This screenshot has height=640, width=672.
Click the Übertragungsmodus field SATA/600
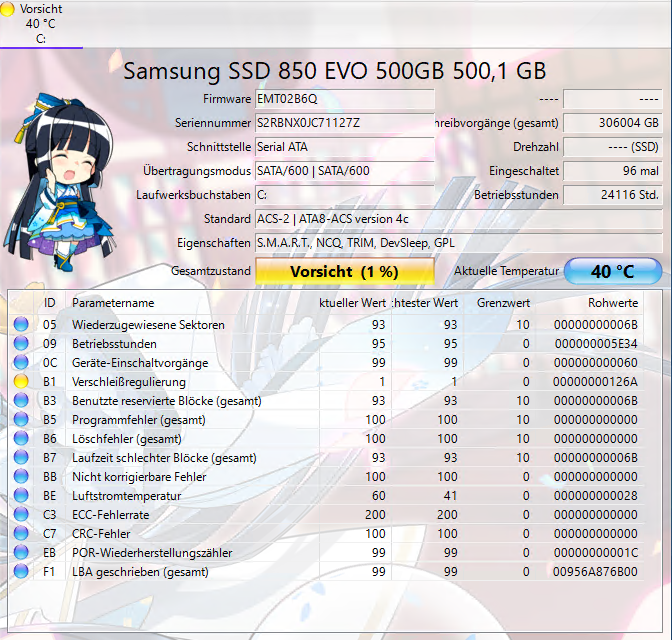coord(345,171)
